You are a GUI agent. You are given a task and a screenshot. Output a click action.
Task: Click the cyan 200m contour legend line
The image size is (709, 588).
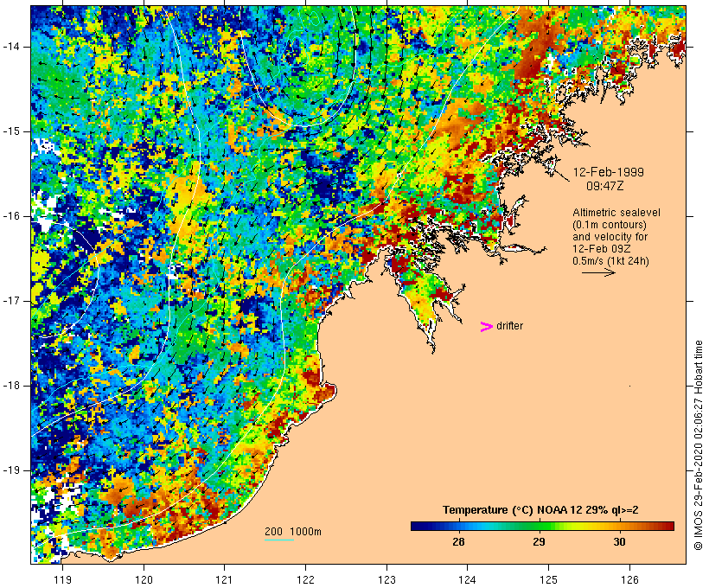point(279,540)
